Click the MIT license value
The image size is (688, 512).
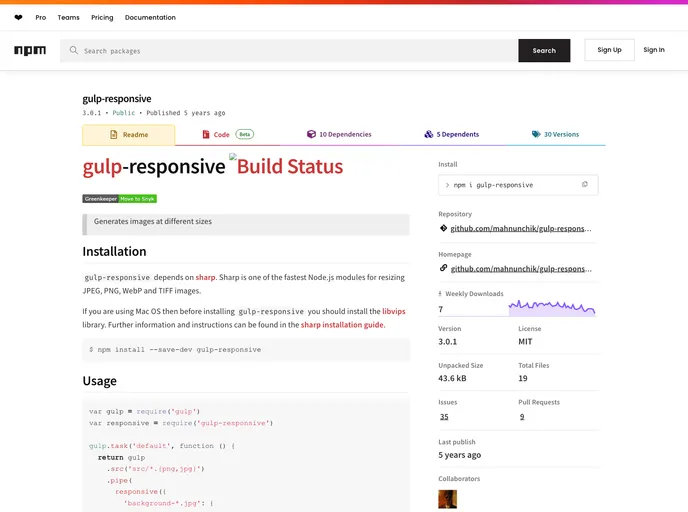coord(525,341)
